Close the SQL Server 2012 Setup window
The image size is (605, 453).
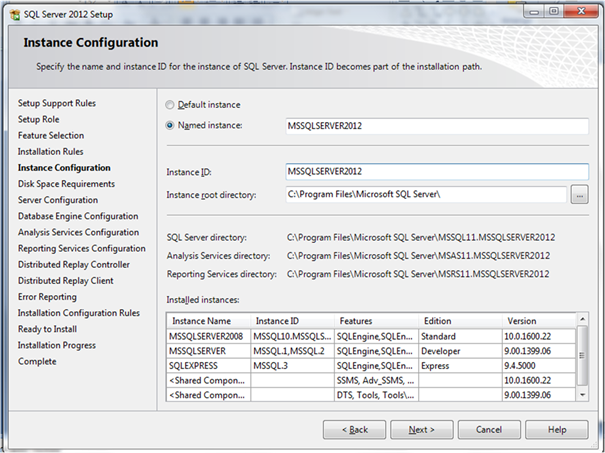tap(581, 12)
